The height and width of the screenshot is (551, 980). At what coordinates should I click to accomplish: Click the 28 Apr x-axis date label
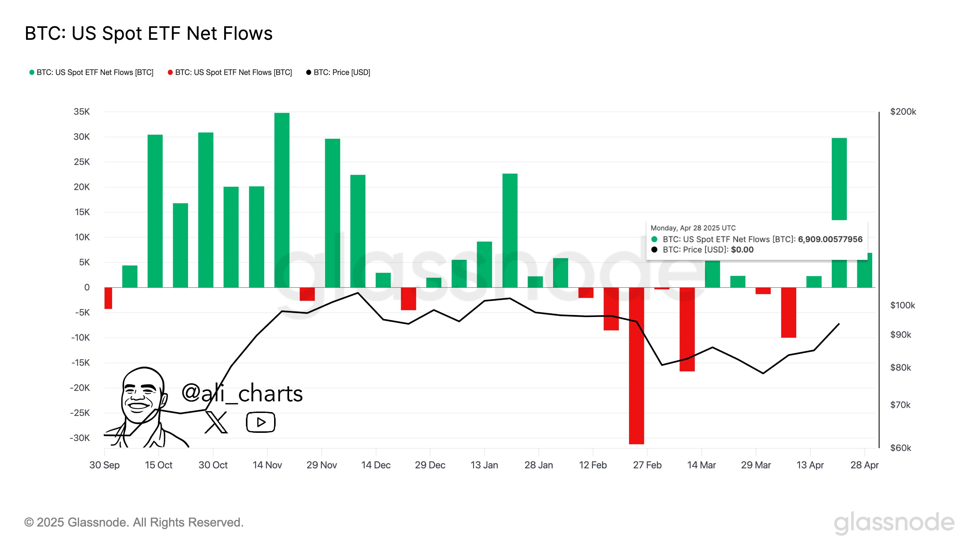coord(864,465)
